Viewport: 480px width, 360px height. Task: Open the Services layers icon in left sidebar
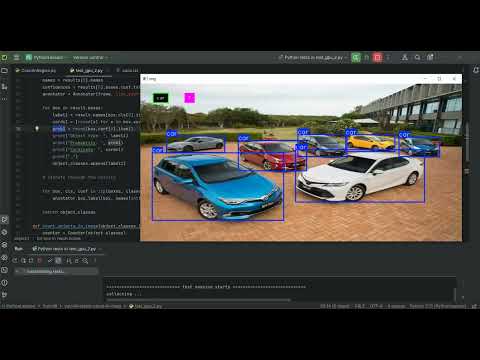(x=4, y=245)
